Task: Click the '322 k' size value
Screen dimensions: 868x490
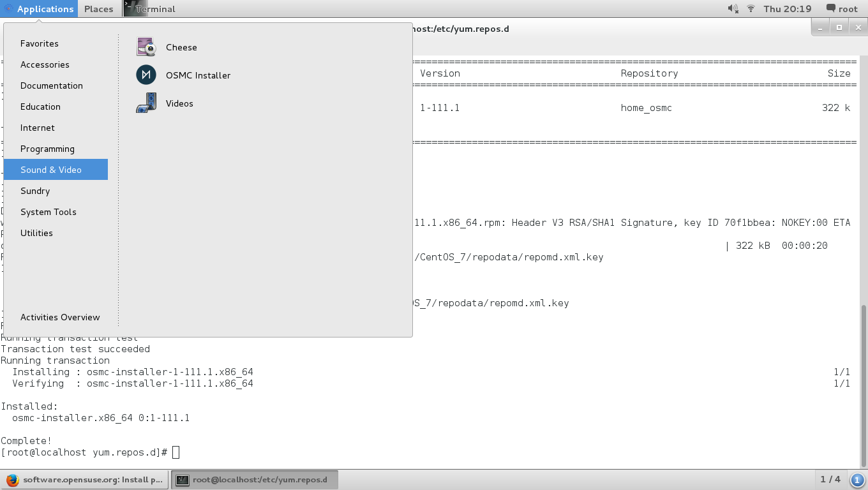Action: (836, 108)
